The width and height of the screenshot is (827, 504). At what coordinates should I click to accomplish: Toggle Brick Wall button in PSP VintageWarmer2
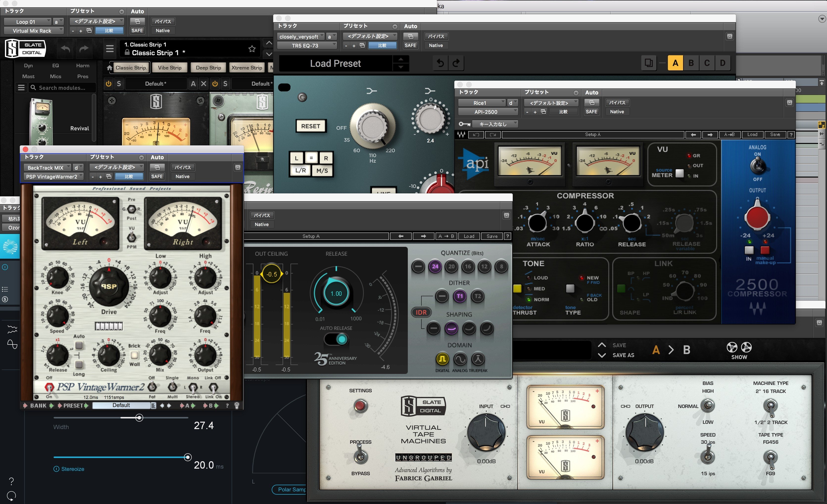[x=134, y=355]
